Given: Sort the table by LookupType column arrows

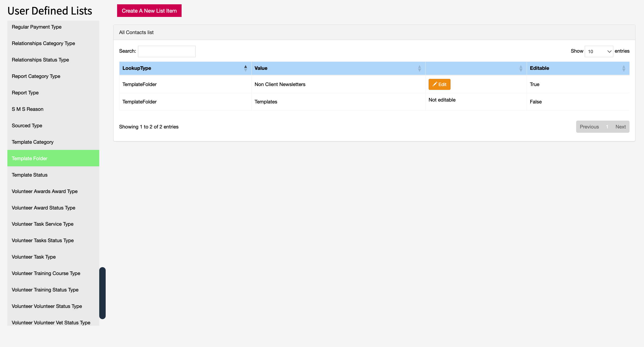Looking at the screenshot, I should [x=246, y=68].
